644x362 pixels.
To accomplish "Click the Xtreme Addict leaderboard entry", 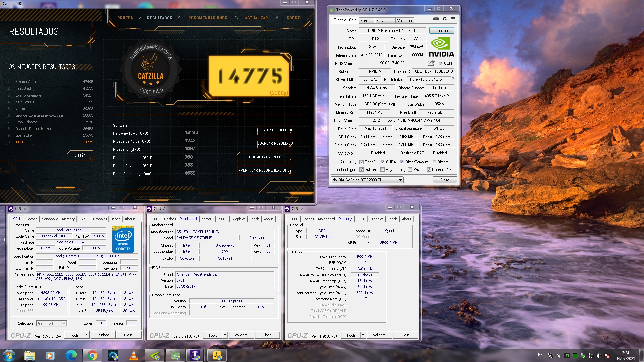I will [50, 82].
